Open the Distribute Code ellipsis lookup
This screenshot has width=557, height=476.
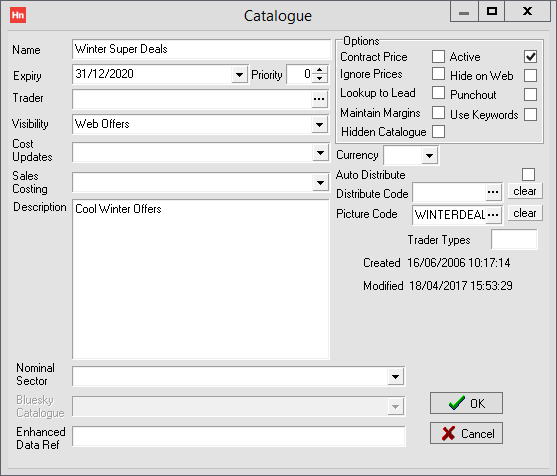493,192
